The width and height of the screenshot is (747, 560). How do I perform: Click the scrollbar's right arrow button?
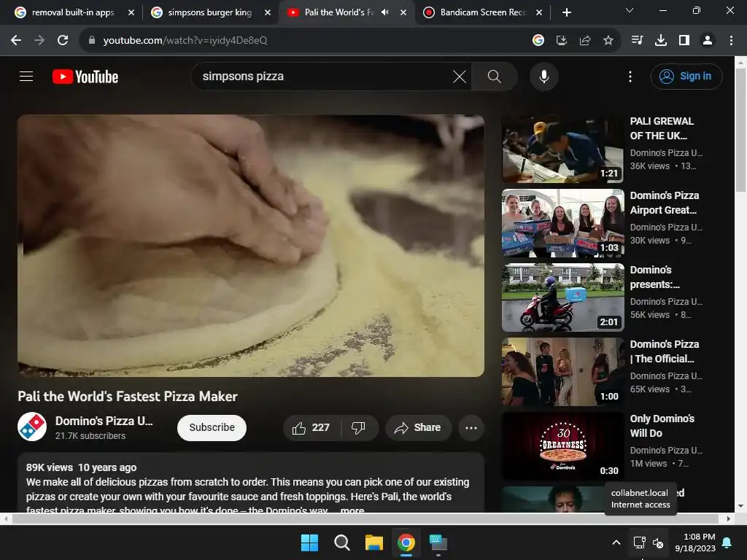point(729,518)
